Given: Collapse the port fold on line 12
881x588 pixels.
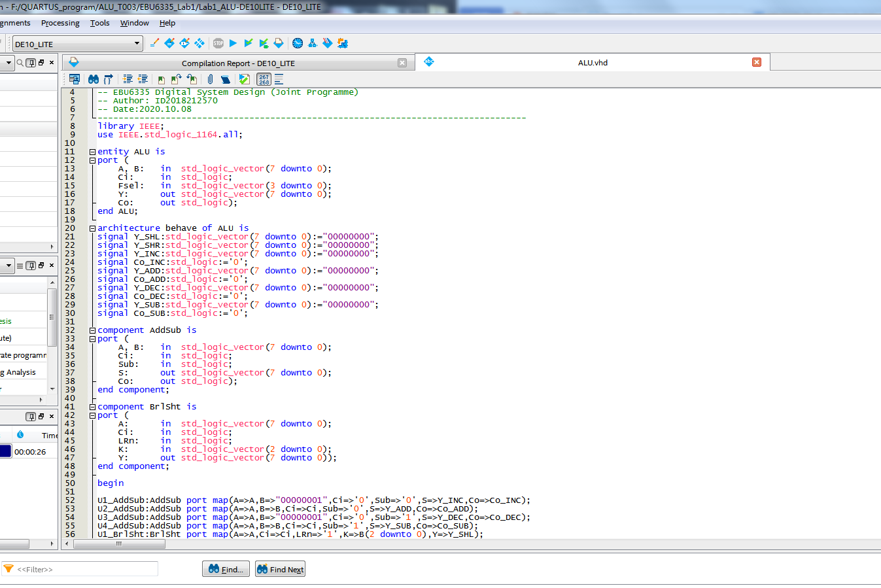Looking at the screenshot, I should (x=92, y=160).
